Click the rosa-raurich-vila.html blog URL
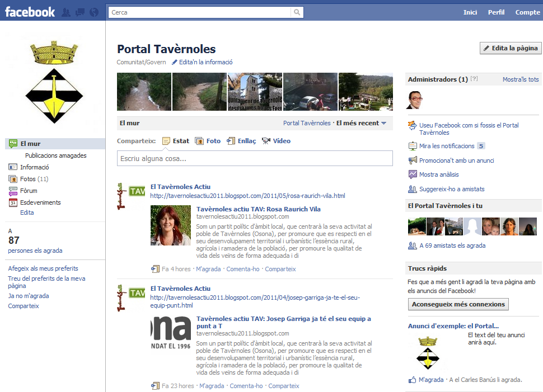543x392 pixels. tap(247, 196)
